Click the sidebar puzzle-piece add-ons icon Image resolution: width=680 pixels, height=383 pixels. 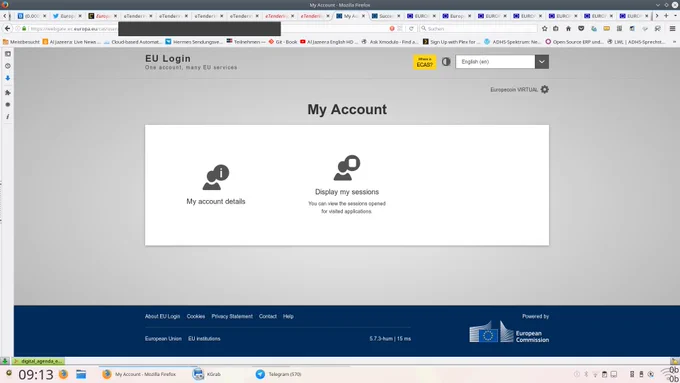tap(7, 92)
